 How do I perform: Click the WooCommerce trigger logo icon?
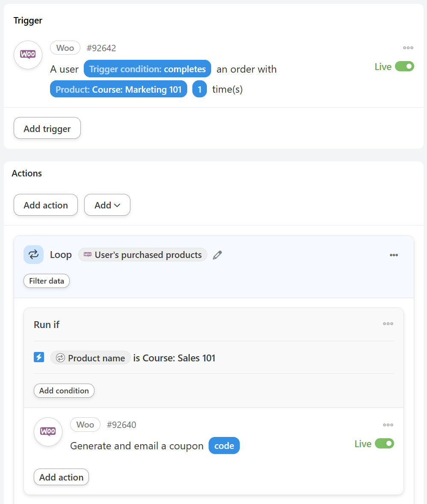(x=28, y=55)
